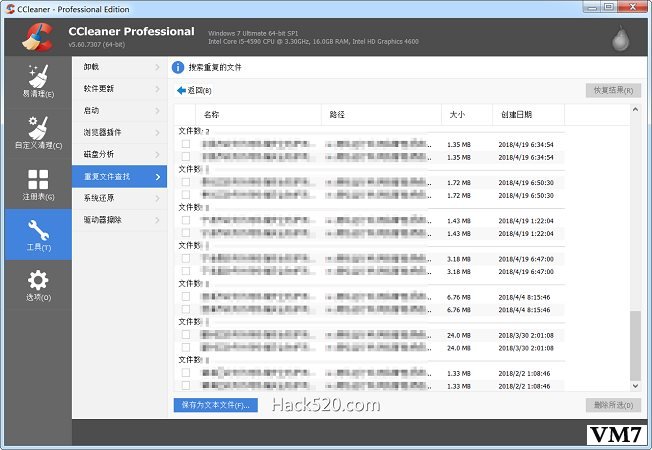Viewport: 652px width, 450px height.
Task: Sort by the 大小 column header
Action: tap(467, 115)
